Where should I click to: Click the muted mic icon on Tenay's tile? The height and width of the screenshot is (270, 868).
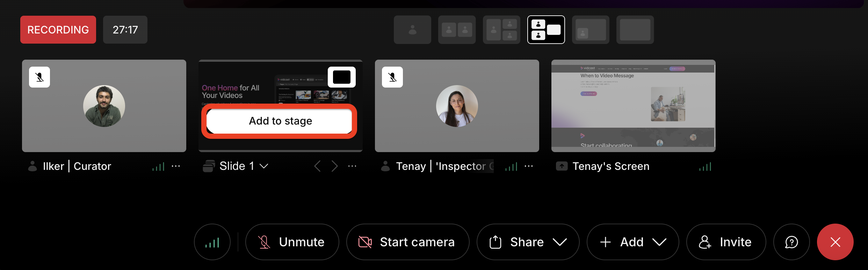point(392,77)
